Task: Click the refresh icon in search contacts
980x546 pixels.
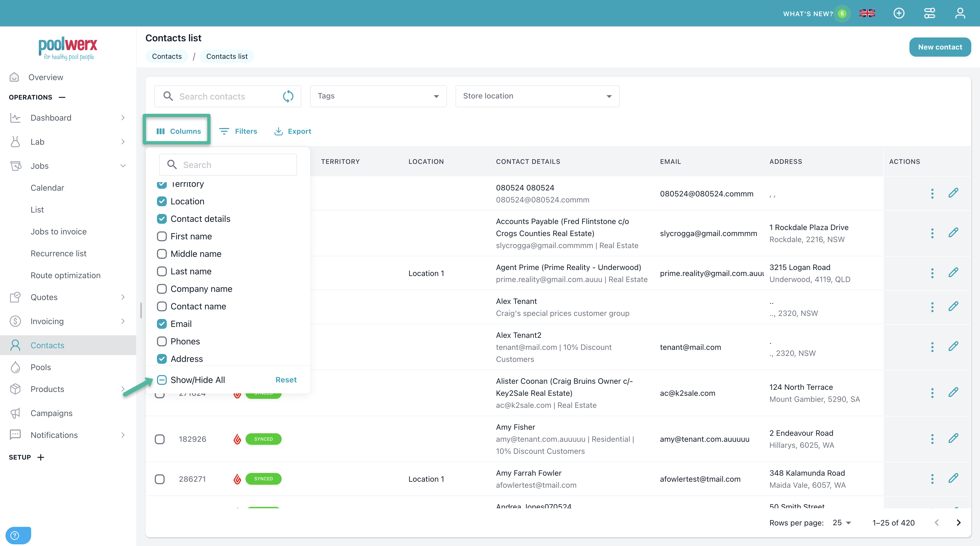Action: point(288,96)
